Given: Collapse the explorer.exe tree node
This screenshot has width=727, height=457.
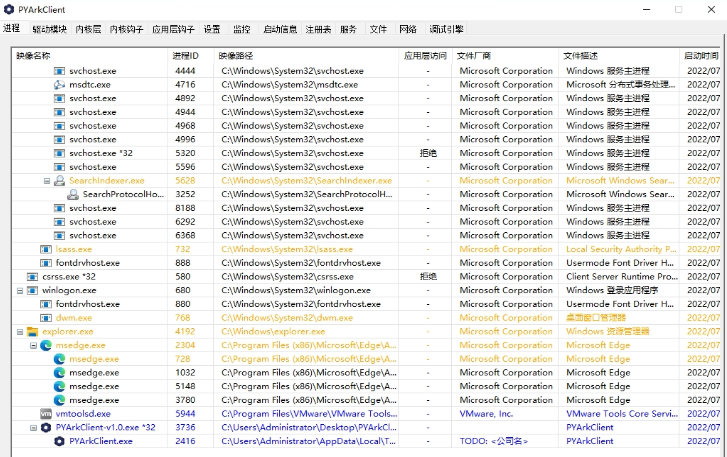Looking at the screenshot, I should click(20, 332).
